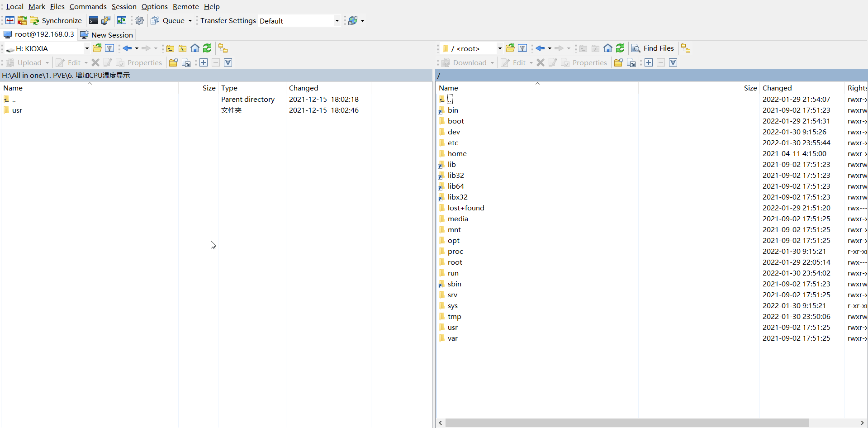Click the remote panel horizontal scrollbar
Viewport: 868px width, 428px height.
627,423
